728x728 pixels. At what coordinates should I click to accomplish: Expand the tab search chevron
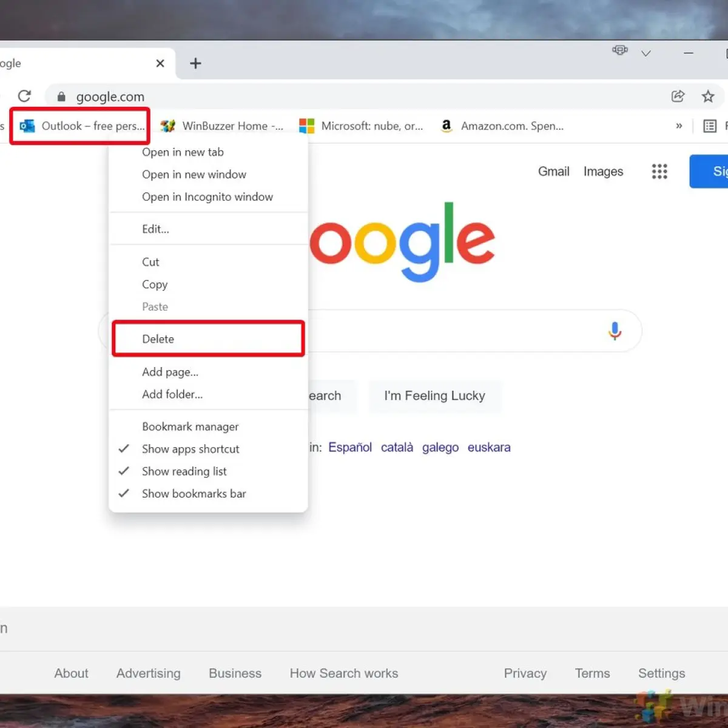click(646, 53)
